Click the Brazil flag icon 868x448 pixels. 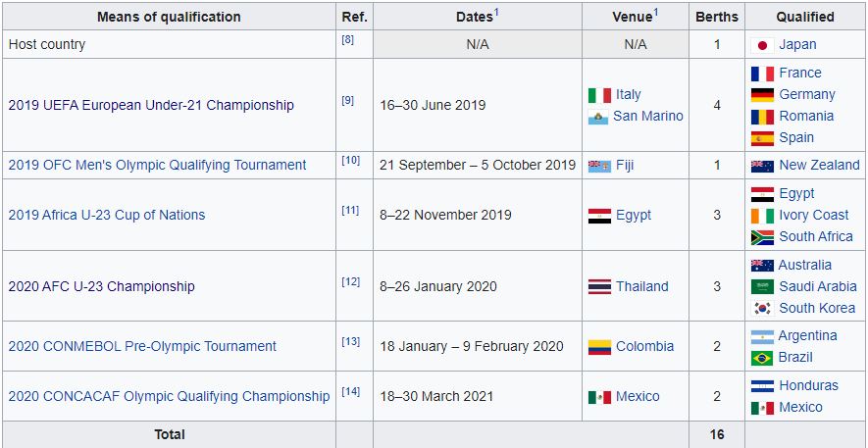(762, 358)
